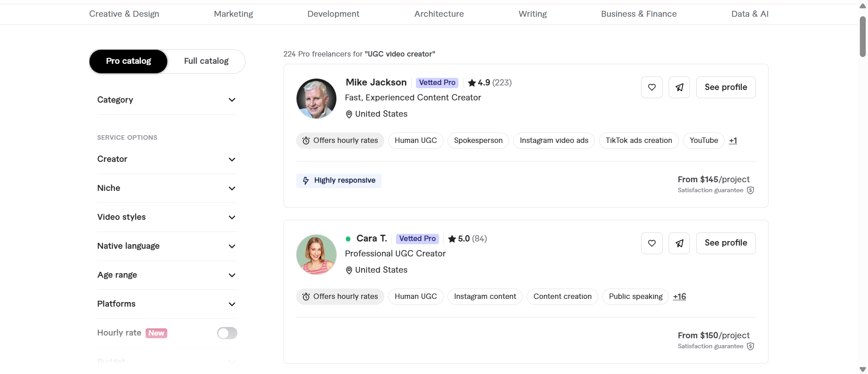
Task: Expand the Category filter
Action: click(x=167, y=100)
